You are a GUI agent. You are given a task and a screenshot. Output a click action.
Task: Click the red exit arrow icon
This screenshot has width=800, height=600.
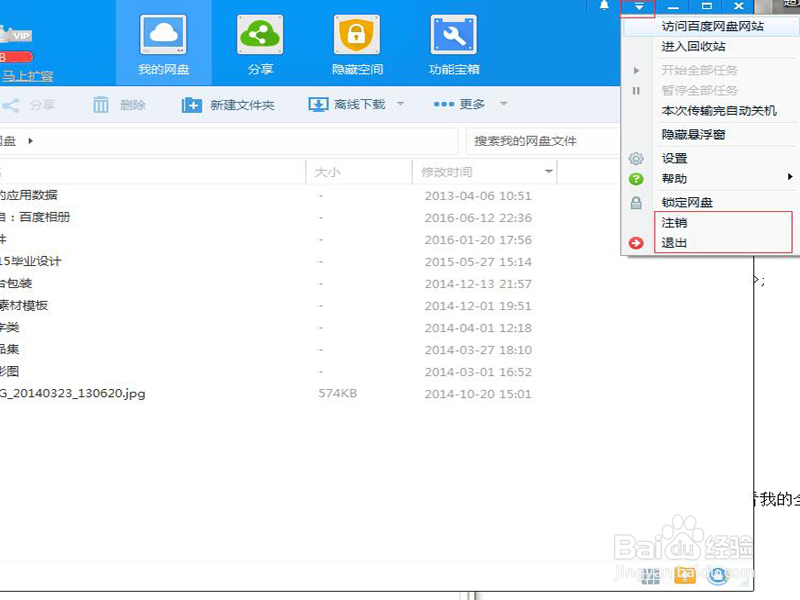[x=636, y=243]
